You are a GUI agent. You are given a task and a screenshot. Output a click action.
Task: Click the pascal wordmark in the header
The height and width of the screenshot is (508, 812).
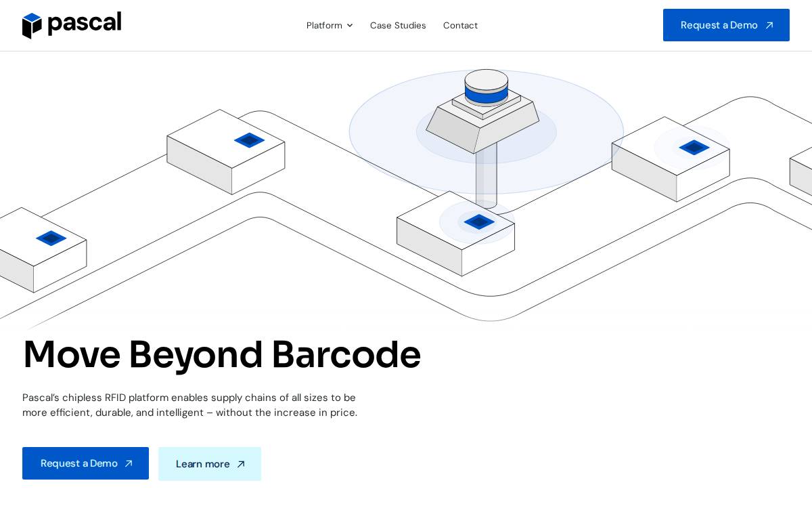[85, 24]
